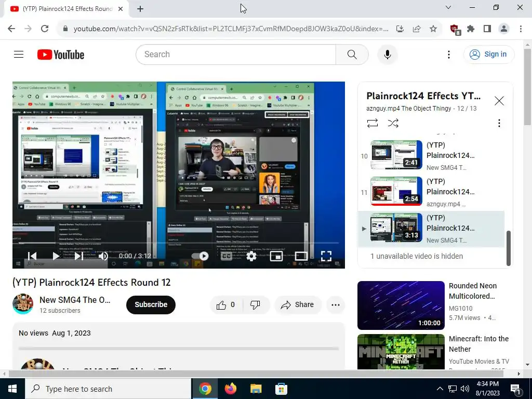532x399 pixels.
Task: Toggle subtitles closed captions
Action: 227,256
